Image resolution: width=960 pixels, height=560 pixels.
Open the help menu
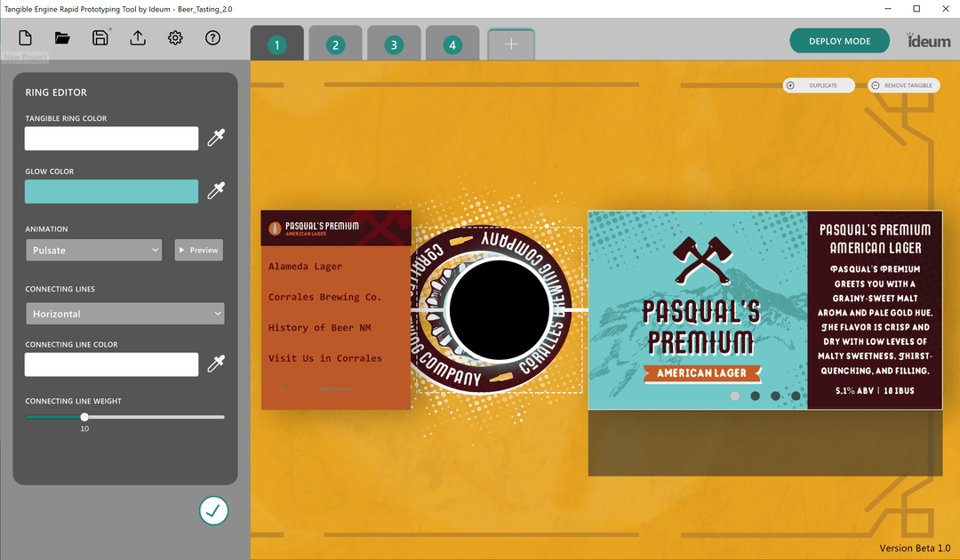pyautogui.click(x=212, y=37)
